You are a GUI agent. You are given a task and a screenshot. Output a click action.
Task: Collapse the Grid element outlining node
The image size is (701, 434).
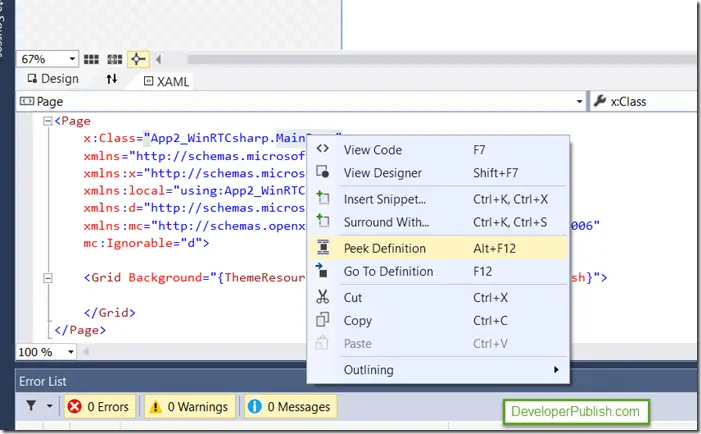pyautogui.click(x=47, y=278)
